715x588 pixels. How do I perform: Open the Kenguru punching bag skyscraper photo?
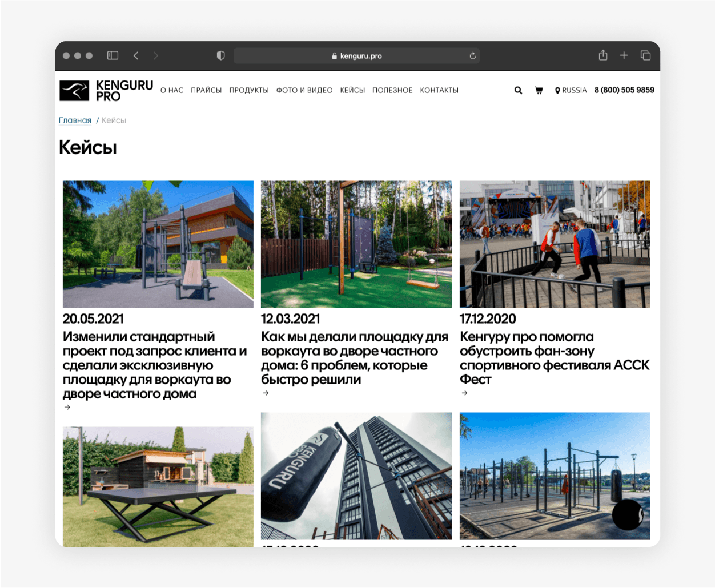pos(356,476)
